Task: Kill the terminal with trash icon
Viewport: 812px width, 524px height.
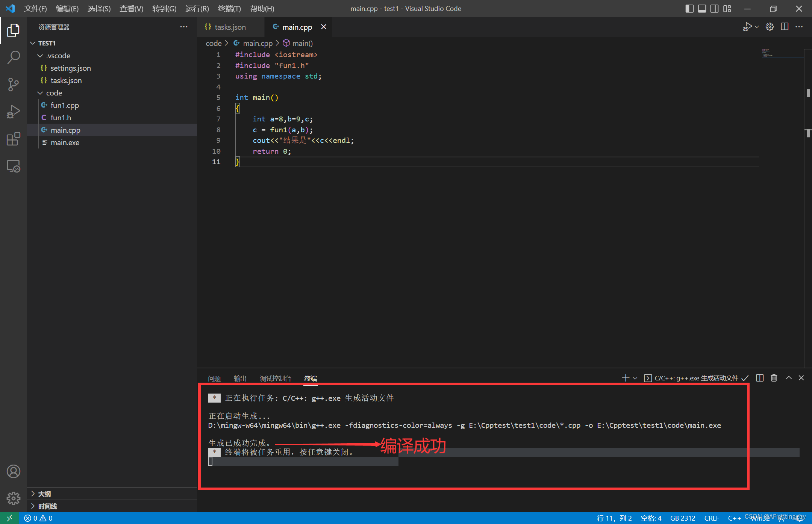Action: point(774,378)
